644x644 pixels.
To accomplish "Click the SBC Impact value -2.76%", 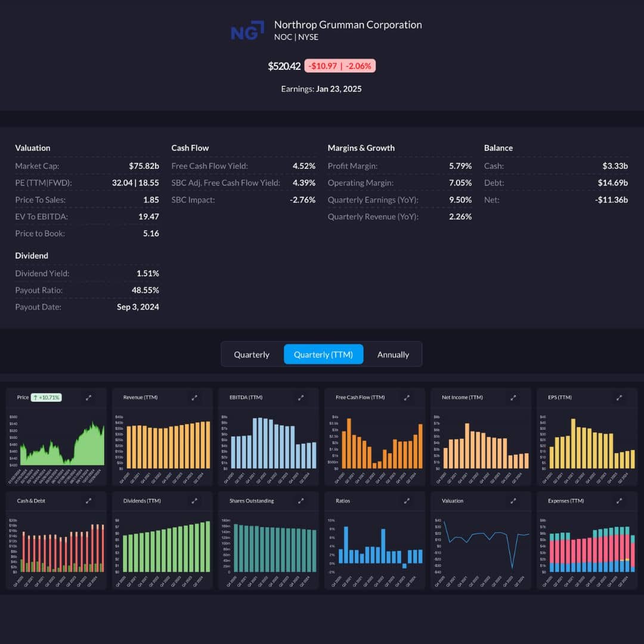I will [x=303, y=200].
